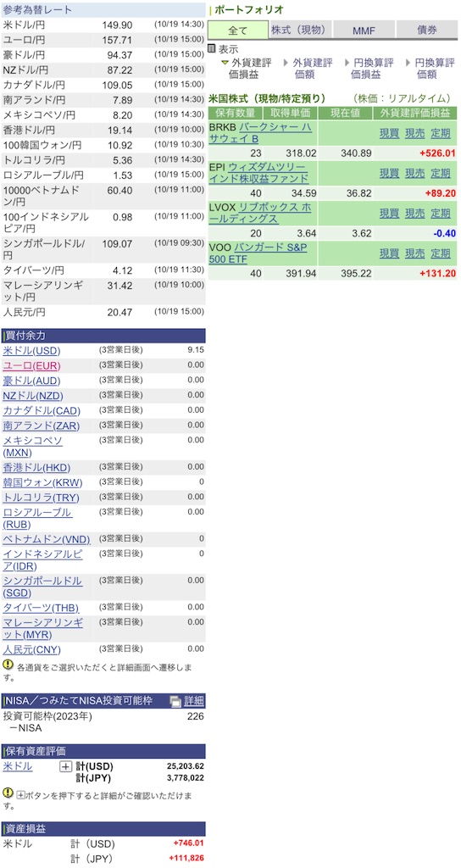461x868 pixels.
Task: Click 現売 for BRKB
Action: [x=415, y=133]
